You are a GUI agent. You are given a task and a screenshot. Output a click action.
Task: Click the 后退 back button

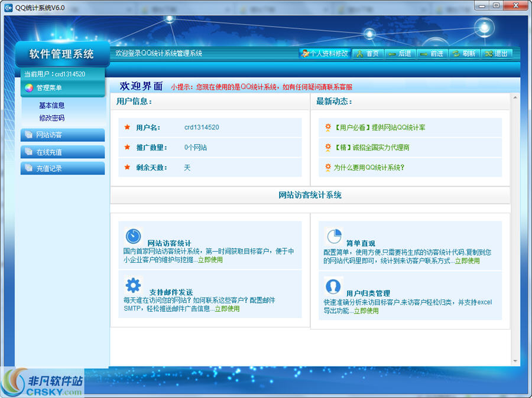(x=400, y=54)
